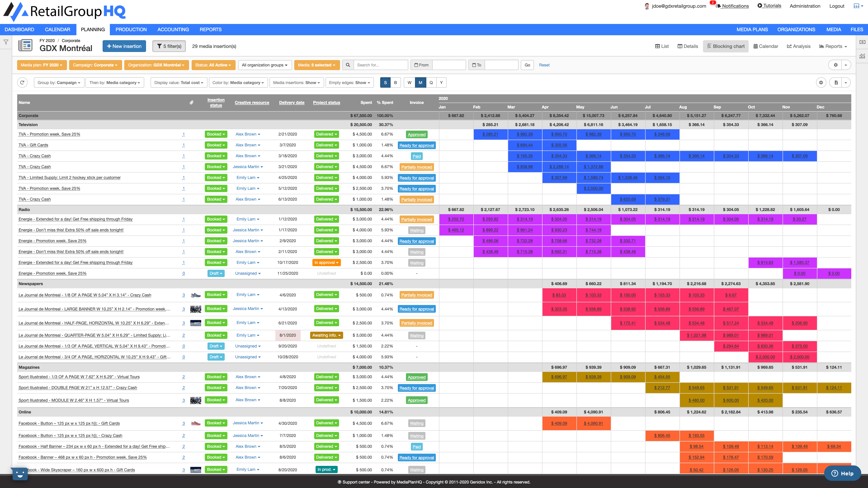Viewport: 868px width, 488px height.
Task: Open MEDIA PLANS section
Action: click(752, 29)
